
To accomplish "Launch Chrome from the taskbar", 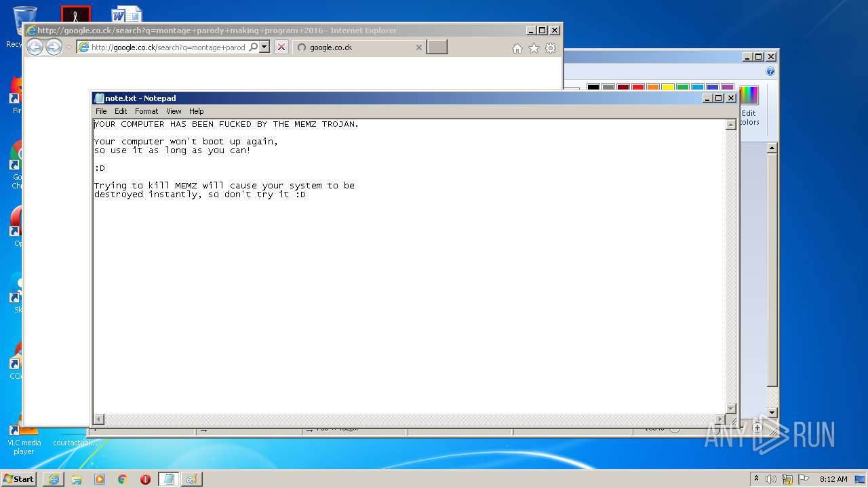I will click(x=123, y=479).
